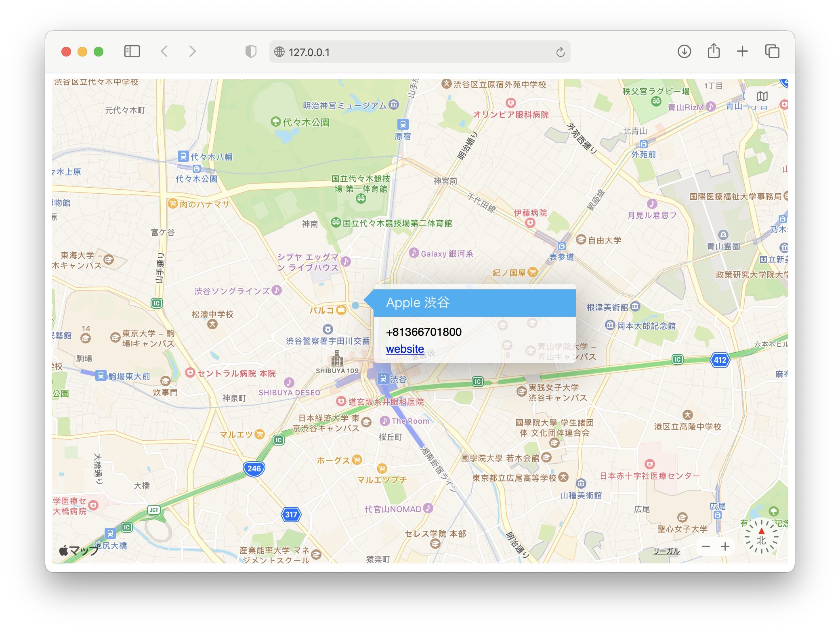840x632 pixels.
Task: Select route 246 highway shield
Action: (x=254, y=469)
